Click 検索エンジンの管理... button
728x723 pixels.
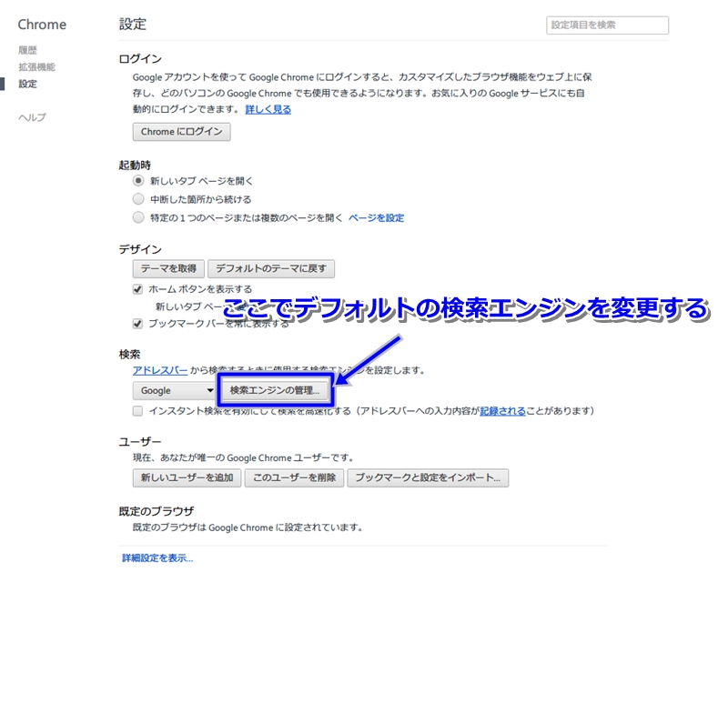[275, 390]
